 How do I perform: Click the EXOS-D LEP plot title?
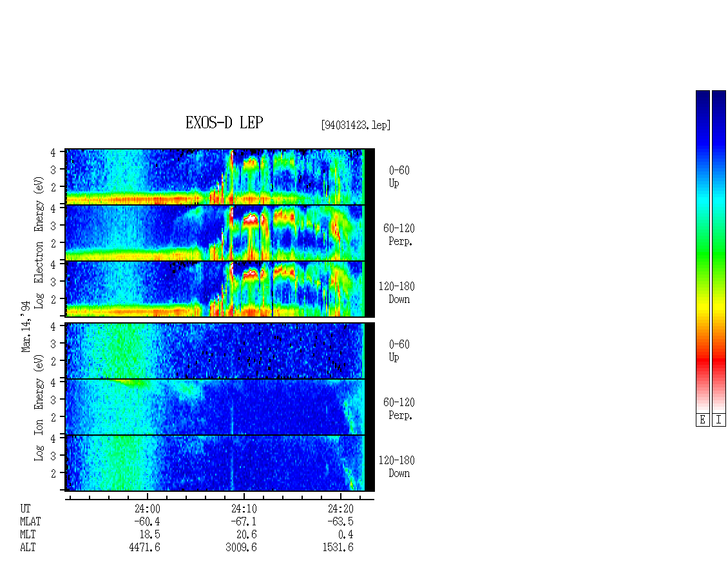point(224,122)
